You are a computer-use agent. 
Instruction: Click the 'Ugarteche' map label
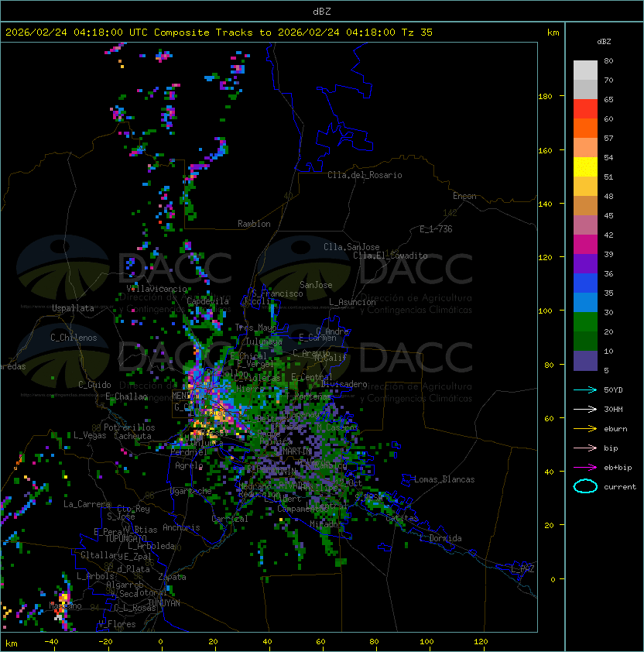tap(191, 491)
